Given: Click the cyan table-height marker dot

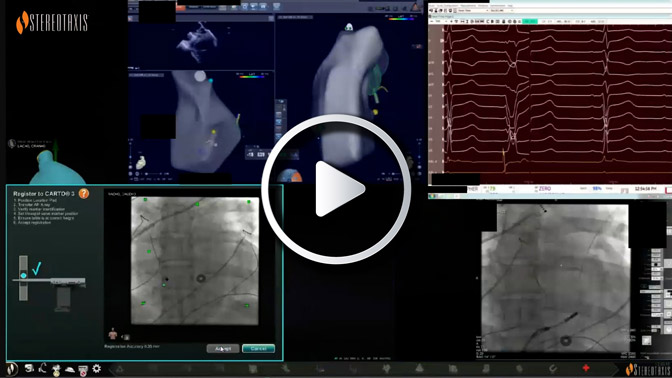Looking at the screenshot, I should (24, 276).
